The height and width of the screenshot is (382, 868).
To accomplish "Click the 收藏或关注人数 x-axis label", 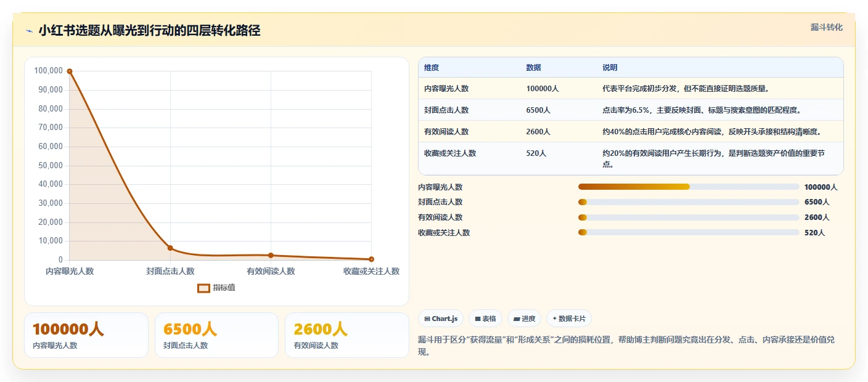I will (x=371, y=271).
